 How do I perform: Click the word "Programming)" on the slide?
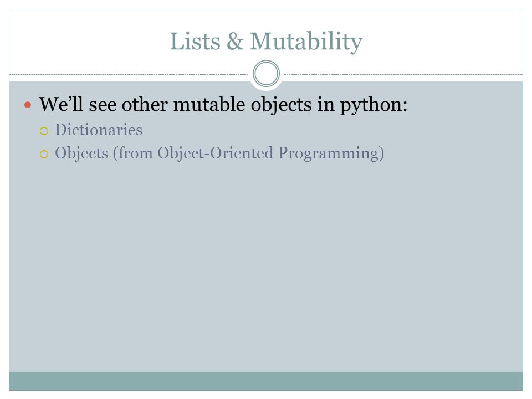[331, 154]
